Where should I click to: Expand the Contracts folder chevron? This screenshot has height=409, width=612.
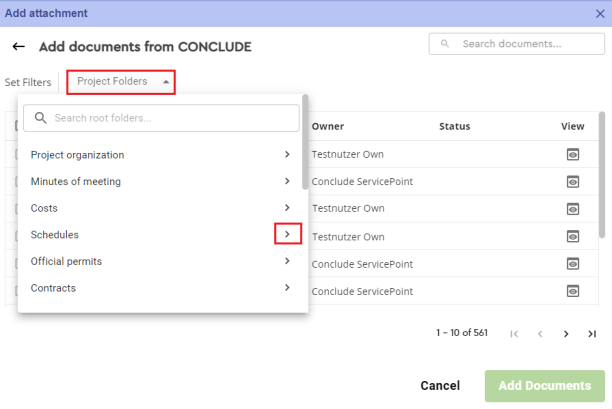[287, 288]
